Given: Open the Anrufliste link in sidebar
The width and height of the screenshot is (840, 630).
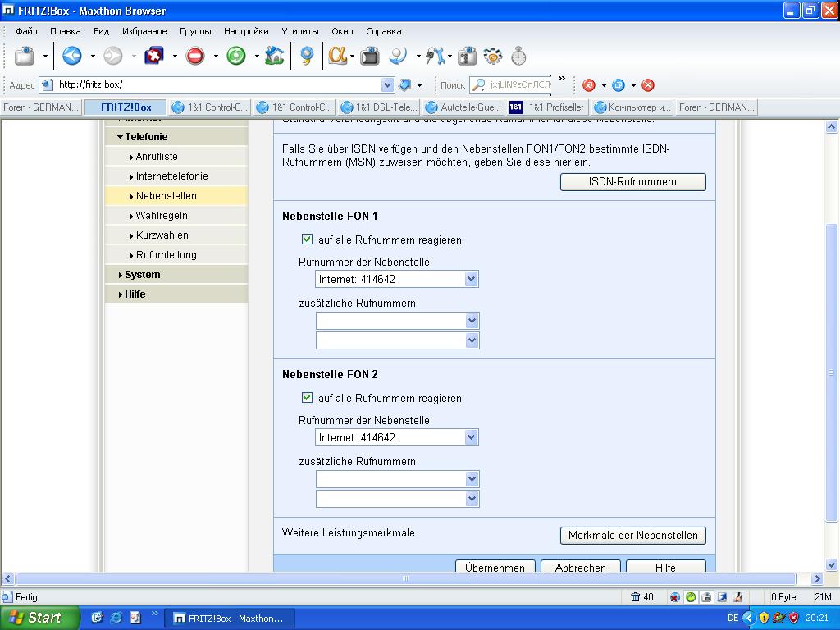Looking at the screenshot, I should coord(157,157).
